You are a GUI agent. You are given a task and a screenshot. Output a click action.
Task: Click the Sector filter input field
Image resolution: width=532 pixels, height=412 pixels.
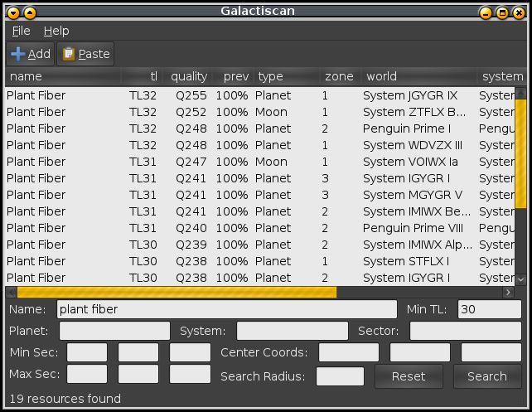[x=465, y=331]
